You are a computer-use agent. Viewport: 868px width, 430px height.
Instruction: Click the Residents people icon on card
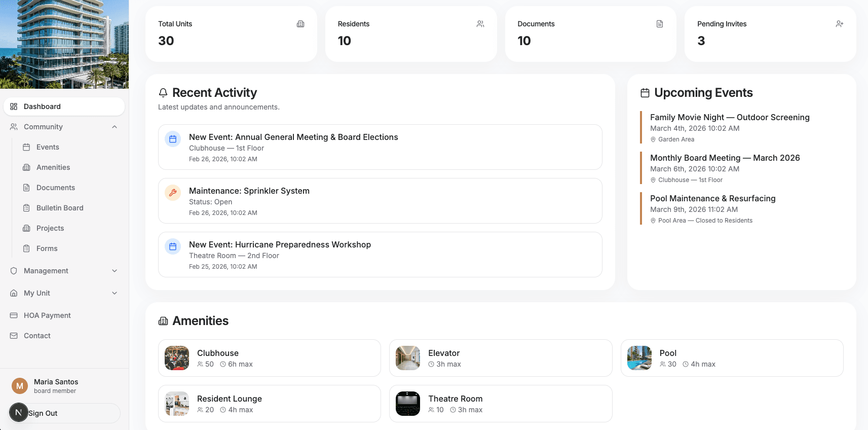(x=480, y=24)
